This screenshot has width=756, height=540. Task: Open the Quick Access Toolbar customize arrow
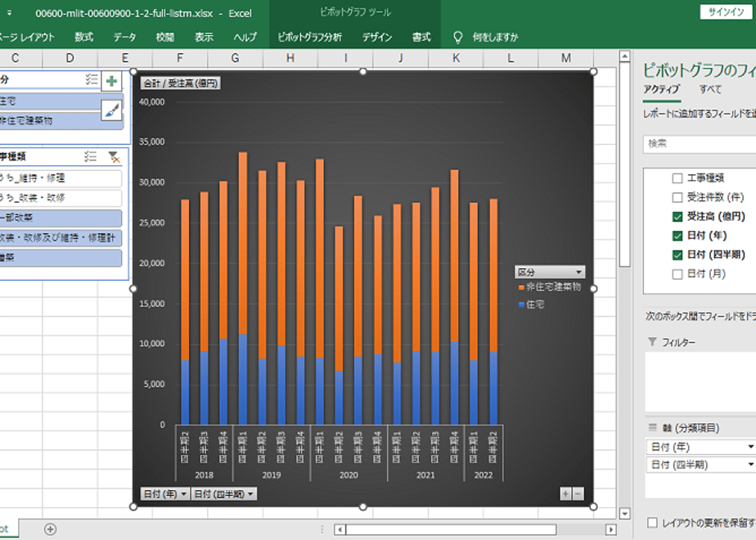[x=9, y=13]
